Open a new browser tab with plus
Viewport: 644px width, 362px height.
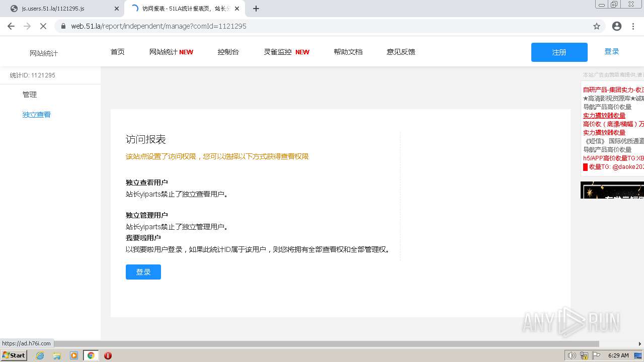(256, 9)
